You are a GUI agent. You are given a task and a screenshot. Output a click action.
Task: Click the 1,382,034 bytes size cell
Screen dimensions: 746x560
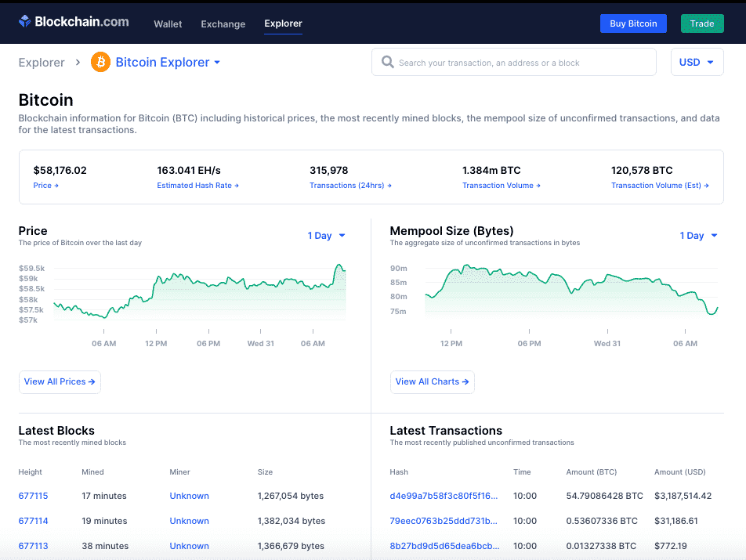pos(292,521)
